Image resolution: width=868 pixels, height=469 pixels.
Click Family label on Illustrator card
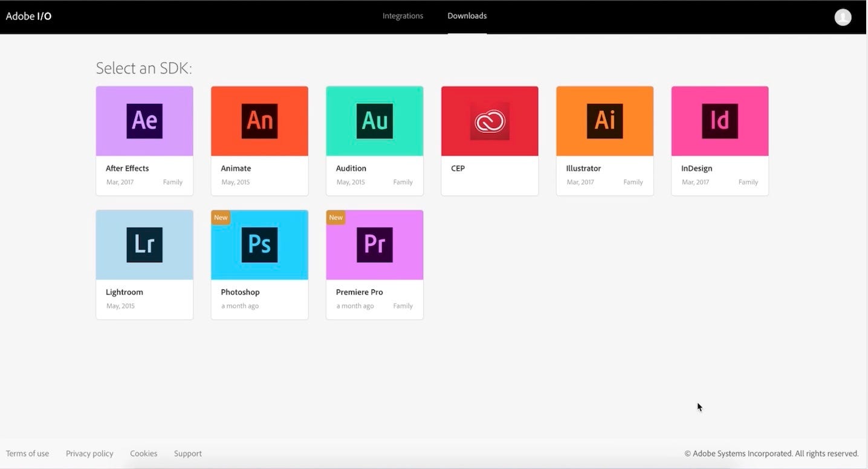coord(633,182)
